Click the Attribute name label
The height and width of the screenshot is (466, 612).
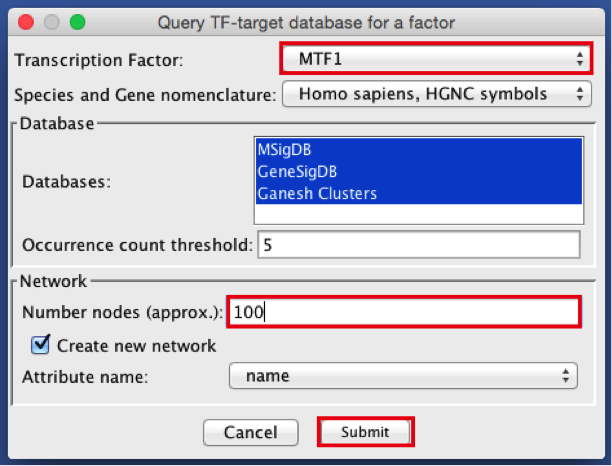pos(83,377)
